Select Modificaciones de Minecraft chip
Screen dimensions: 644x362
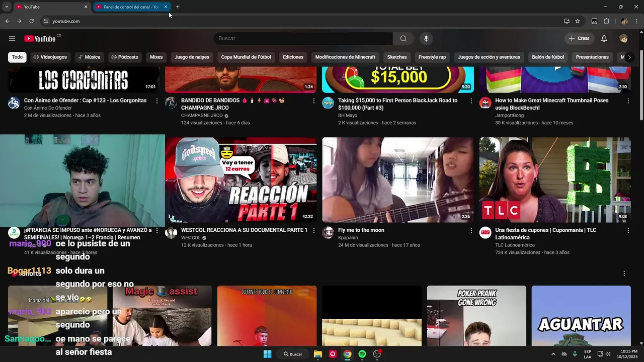(x=345, y=57)
